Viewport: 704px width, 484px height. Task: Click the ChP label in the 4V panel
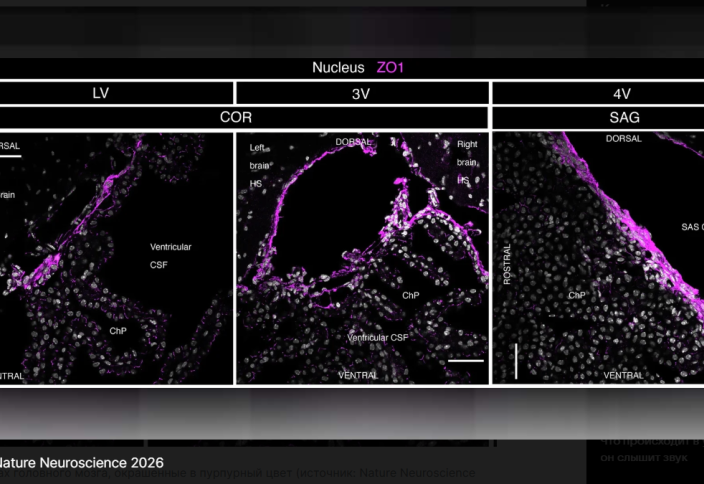[x=576, y=296]
